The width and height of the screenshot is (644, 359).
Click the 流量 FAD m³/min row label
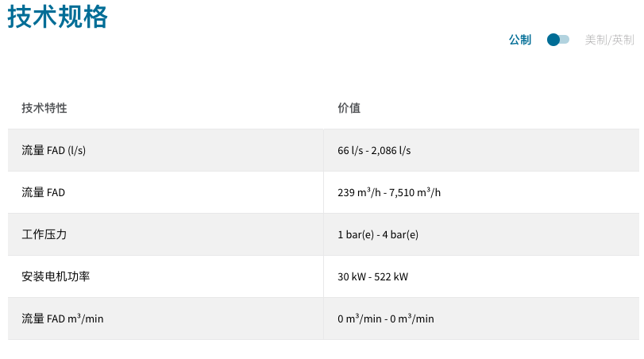pos(63,318)
